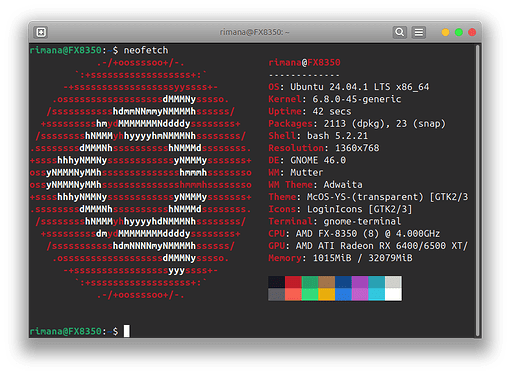Close the terminal with the red button
The height and width of the screenshot is (375, 510).
(x=472, y=32)
